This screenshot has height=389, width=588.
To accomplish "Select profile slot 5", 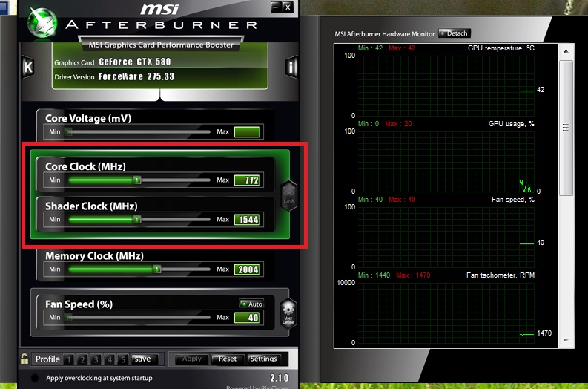I will [x=122, y=359].
